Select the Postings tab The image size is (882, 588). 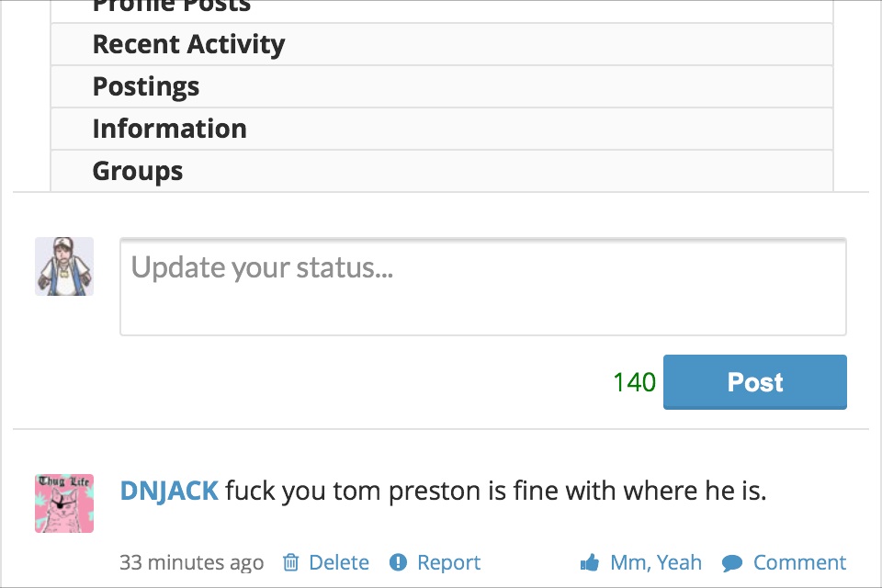click(442, 86)
